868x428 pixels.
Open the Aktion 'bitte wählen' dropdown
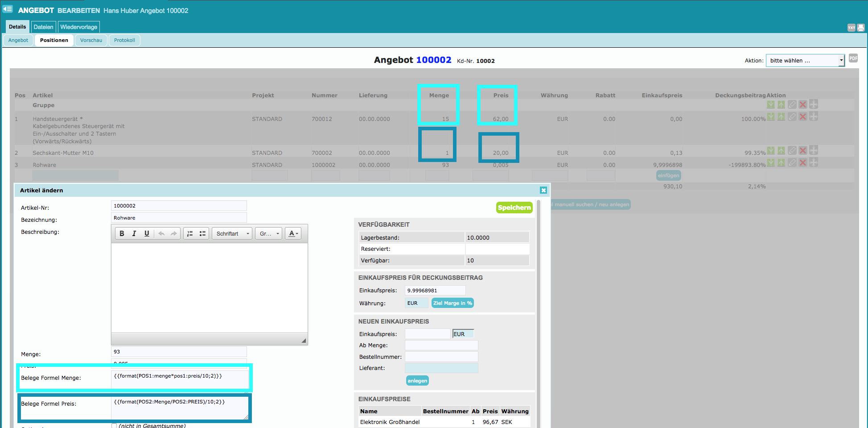pos(805,61)
